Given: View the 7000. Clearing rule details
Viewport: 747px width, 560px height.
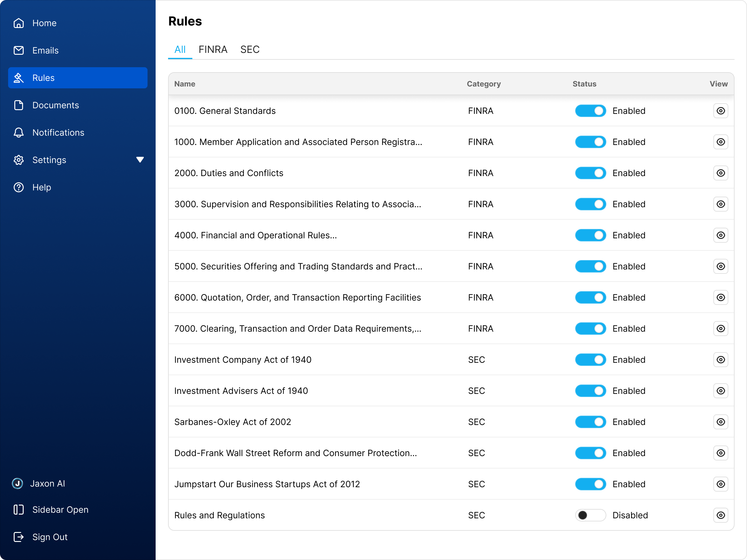Looking at the screenshot, I should (721, 329).
